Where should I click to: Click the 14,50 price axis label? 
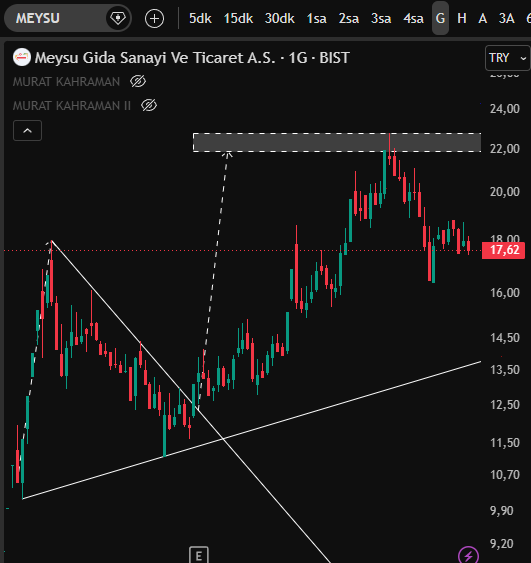(504, 338)
